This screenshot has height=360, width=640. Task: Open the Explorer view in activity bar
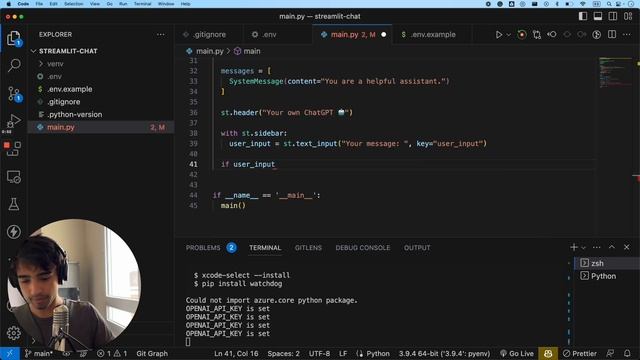click(x=13, y=39)
